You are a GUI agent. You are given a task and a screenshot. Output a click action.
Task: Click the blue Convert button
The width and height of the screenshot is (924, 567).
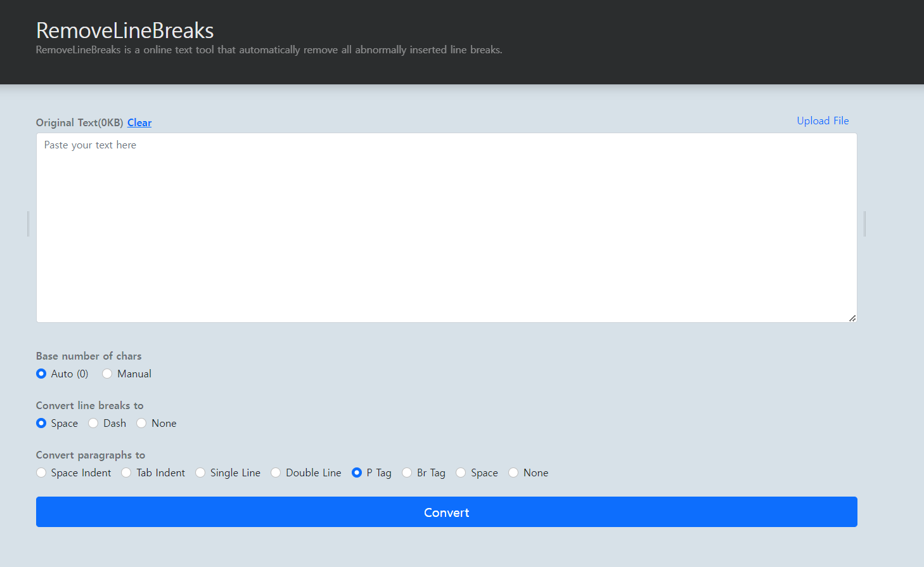447,512
